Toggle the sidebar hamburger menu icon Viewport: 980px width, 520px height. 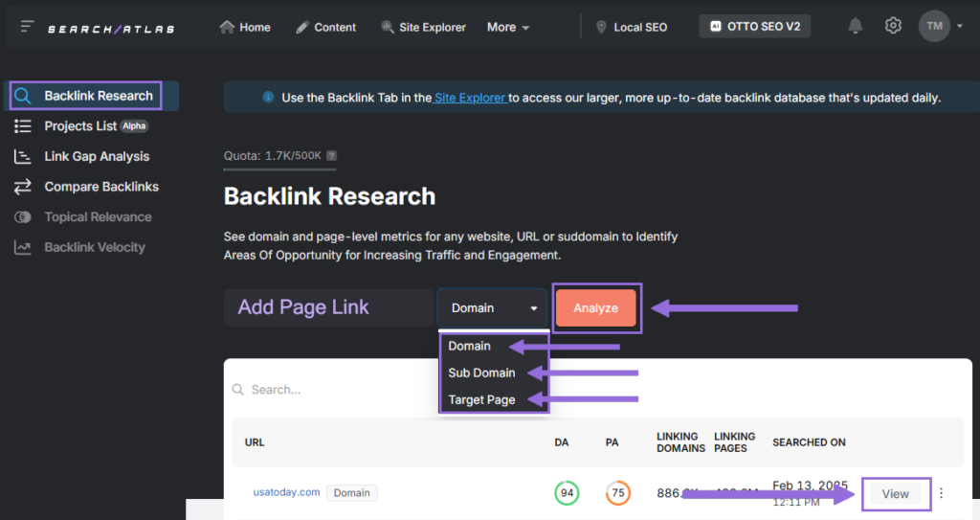[x=27, y=26]
